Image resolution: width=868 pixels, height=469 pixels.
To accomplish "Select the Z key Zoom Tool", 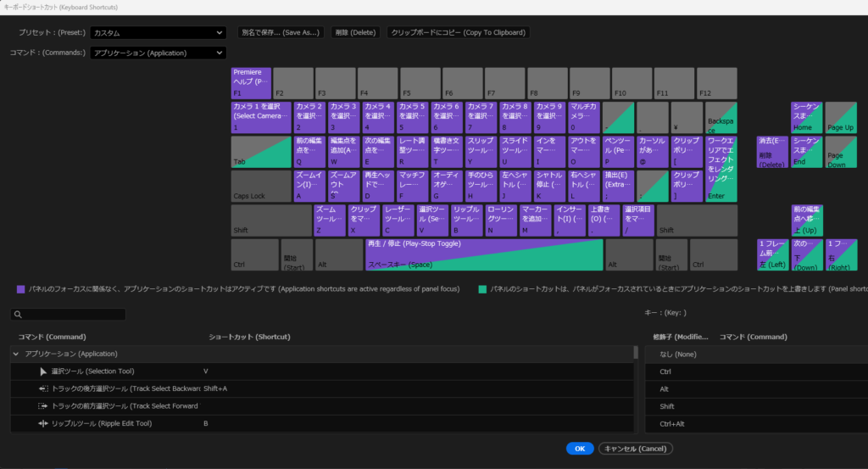I will pos(330,221).
